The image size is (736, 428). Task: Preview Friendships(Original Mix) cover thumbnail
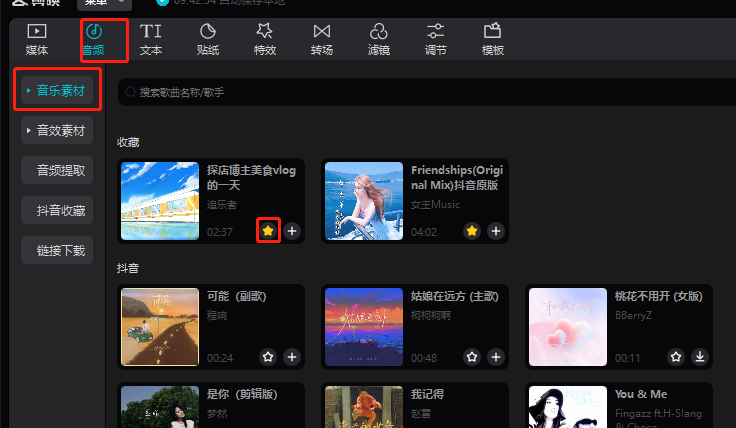(x=364, y=201)
